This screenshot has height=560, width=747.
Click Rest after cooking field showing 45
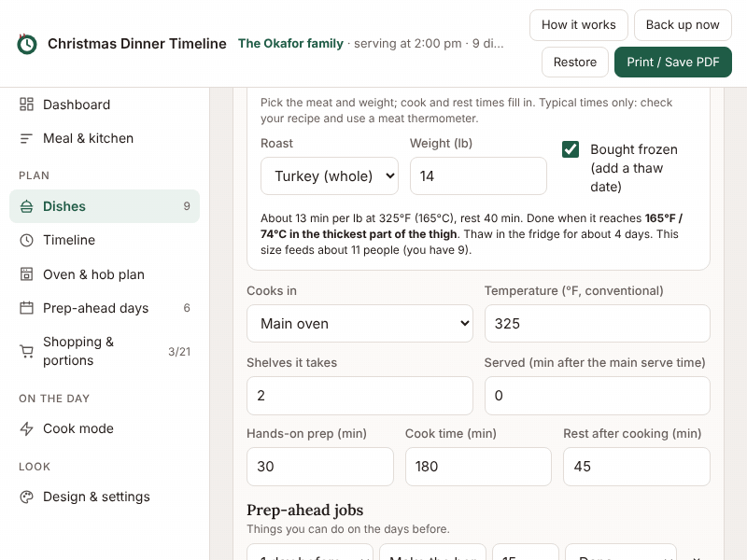coord(637,467)
